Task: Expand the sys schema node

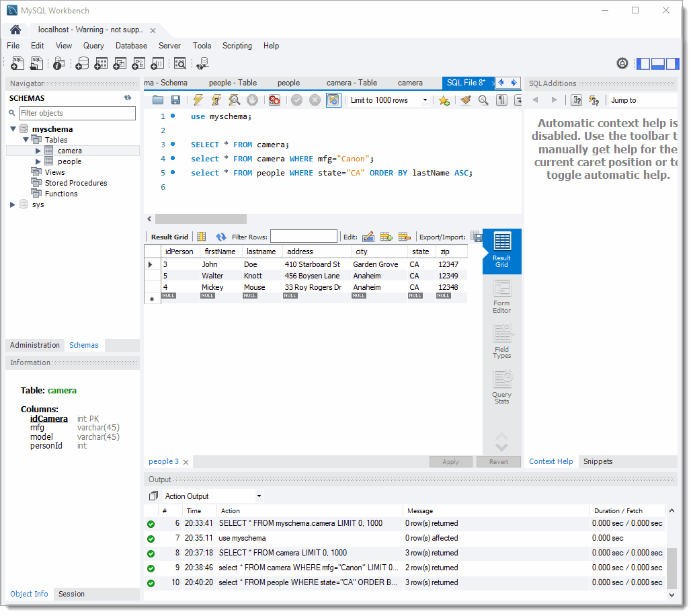Action: (12, 204)
